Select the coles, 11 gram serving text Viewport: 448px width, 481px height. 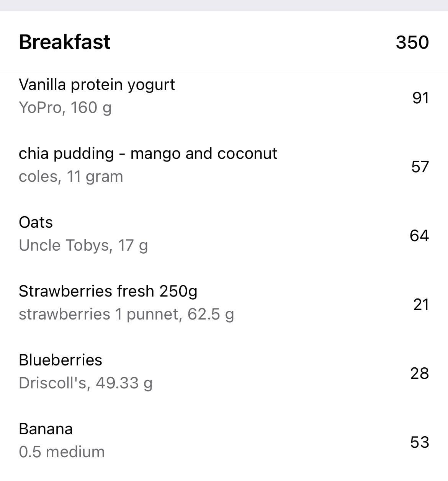pos(71,176)
